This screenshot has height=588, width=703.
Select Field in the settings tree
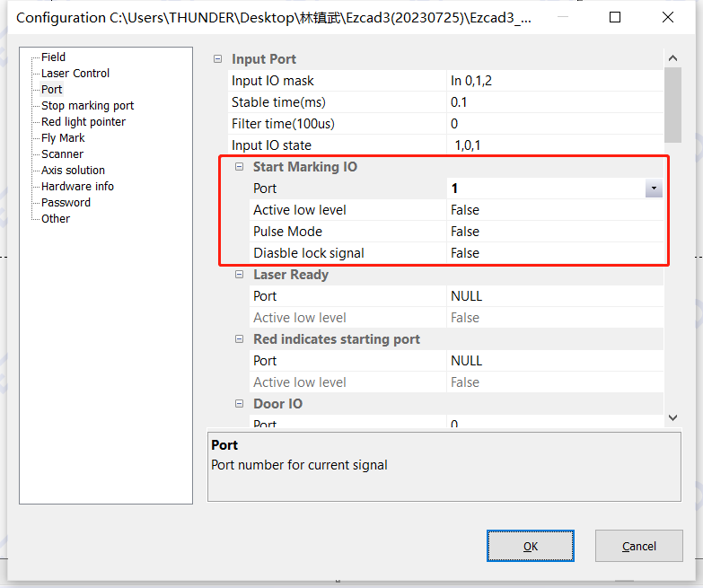[53, 57]
